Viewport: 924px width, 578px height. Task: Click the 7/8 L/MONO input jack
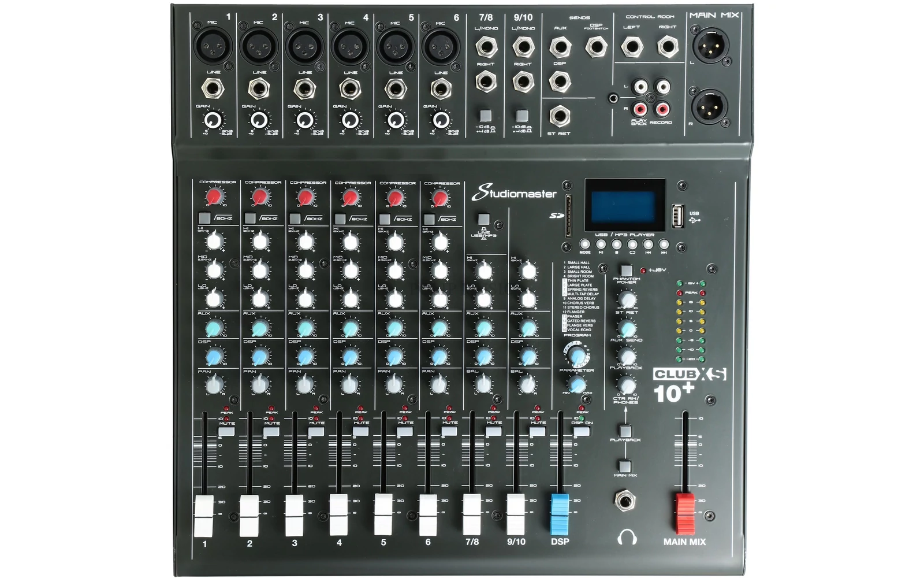(x=486, y=47)
